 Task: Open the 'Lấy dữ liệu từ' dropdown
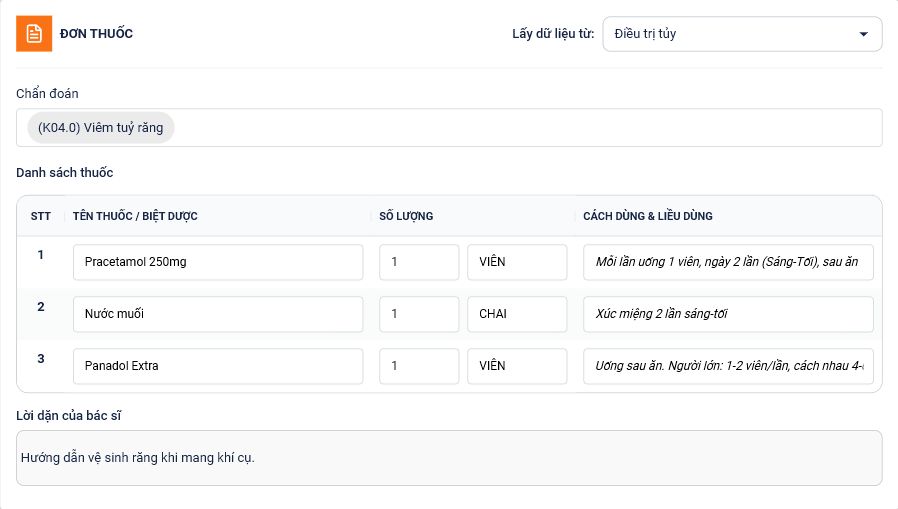coord(742,34)
